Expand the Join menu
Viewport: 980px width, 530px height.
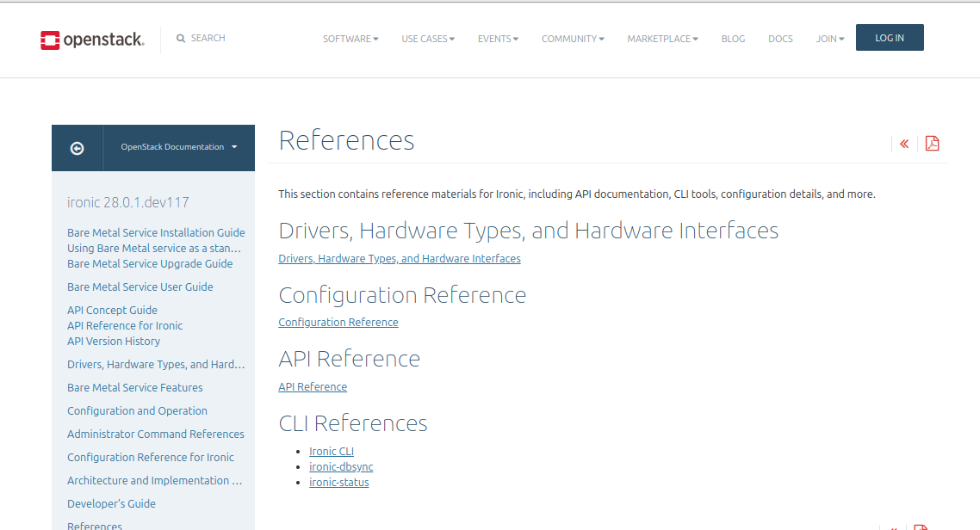(x=830, y=39)
